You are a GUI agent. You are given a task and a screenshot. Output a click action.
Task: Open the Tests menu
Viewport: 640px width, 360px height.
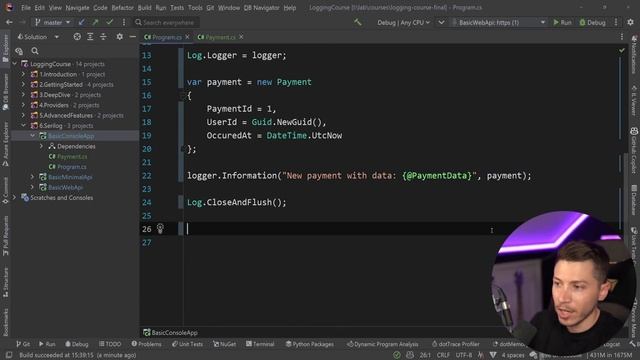pyautogui.click(x=177, y=8)
